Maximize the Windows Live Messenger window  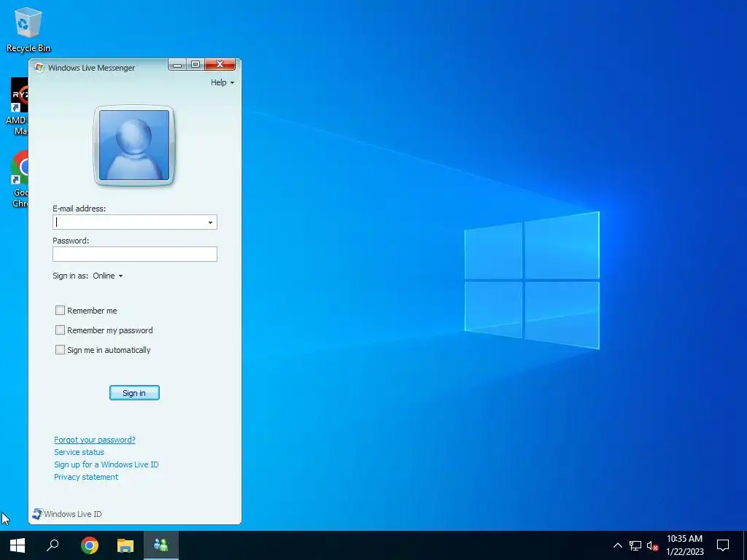[196, 64]
